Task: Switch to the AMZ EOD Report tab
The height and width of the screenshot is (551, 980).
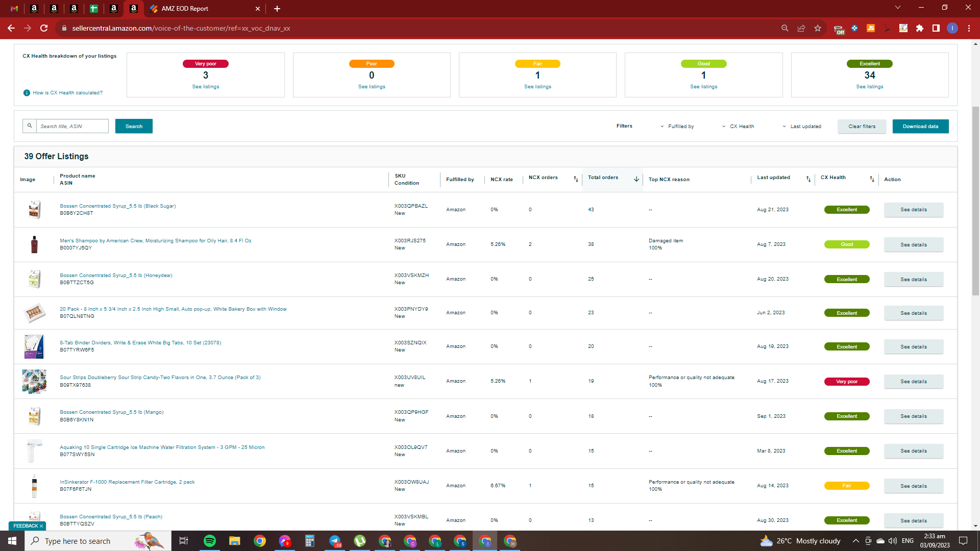Action: coord(205,9)
